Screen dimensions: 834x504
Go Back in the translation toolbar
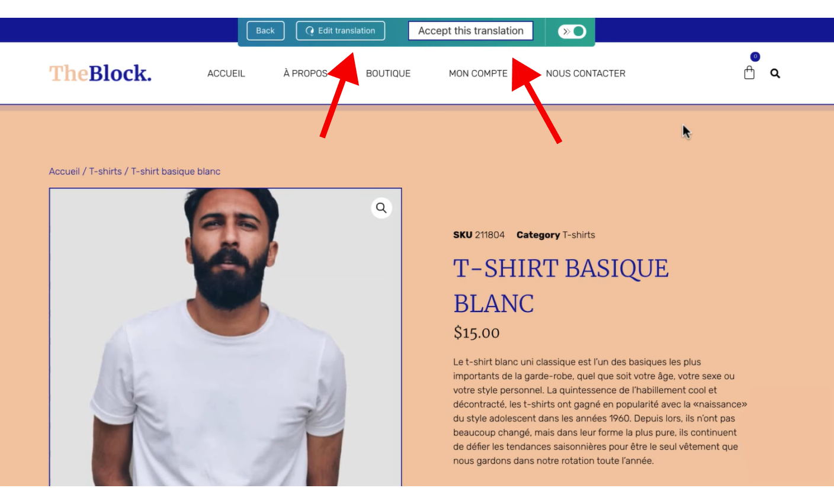pyautogui.click(x=265, y=31)
